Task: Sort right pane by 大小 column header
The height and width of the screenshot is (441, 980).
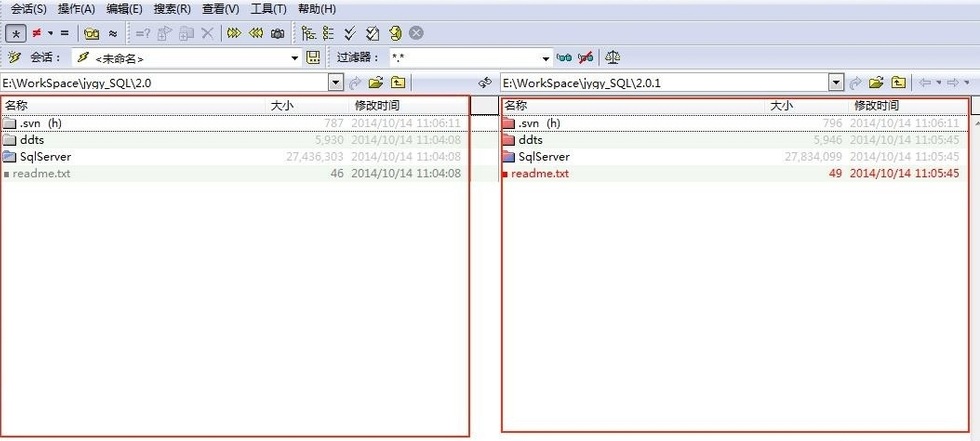Action: [807, 106]
